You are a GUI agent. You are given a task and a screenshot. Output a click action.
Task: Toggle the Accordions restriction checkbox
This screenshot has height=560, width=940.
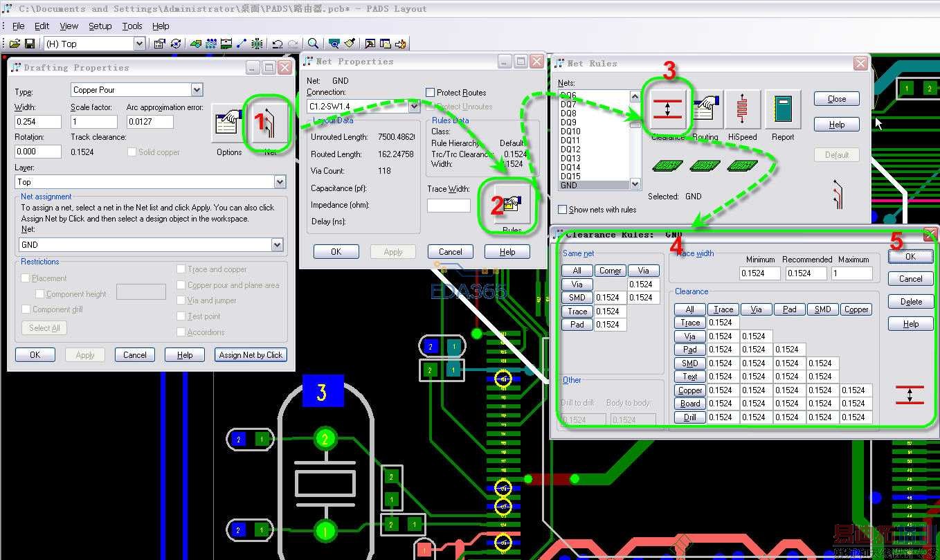click(x=181, y=332)
